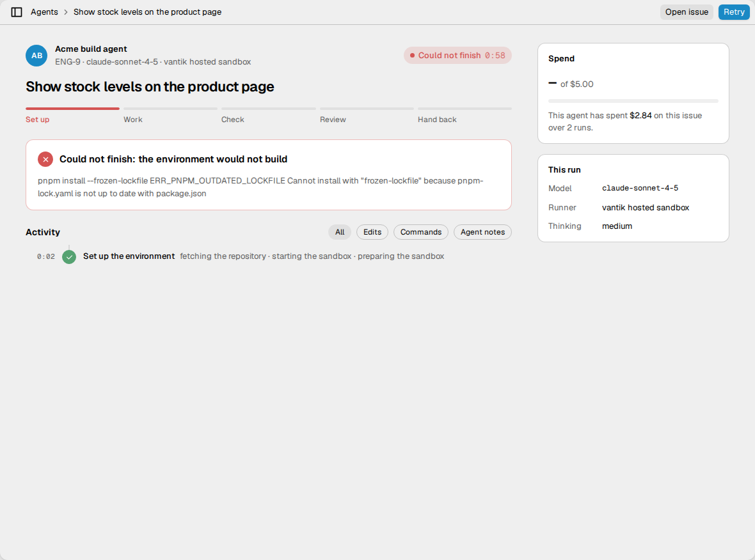Open the linked issue
The width and height of the screenshot is (755, 560).
[x=687, y=12]
